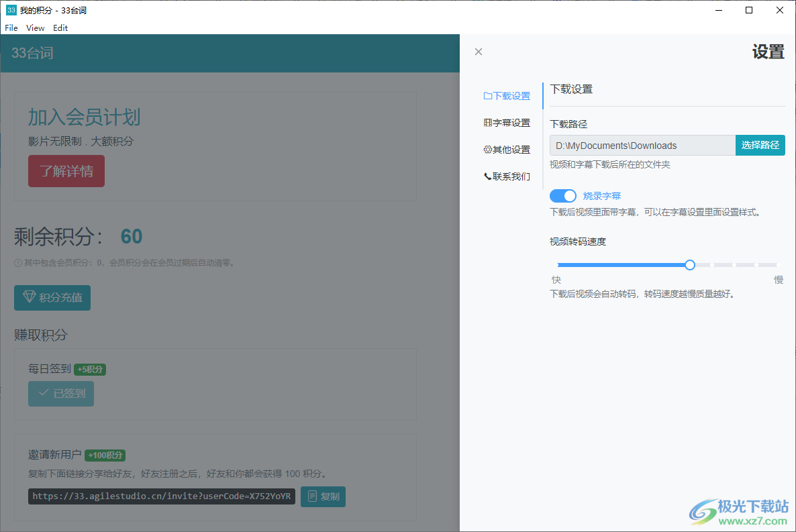Minimize the 33台词 window
796x532 pixels.
point(718,10)
